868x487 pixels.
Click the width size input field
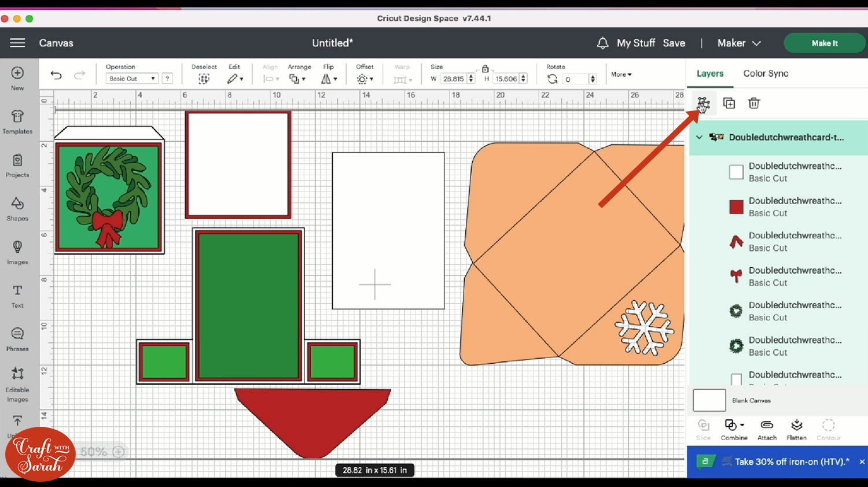(453, 79)
